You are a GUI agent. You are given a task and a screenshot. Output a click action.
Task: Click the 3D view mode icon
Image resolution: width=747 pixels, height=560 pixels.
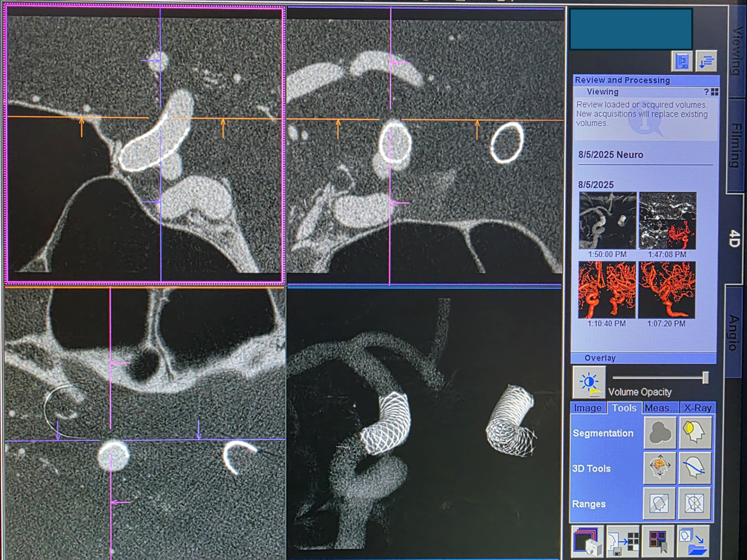click(x=682, y=61)
